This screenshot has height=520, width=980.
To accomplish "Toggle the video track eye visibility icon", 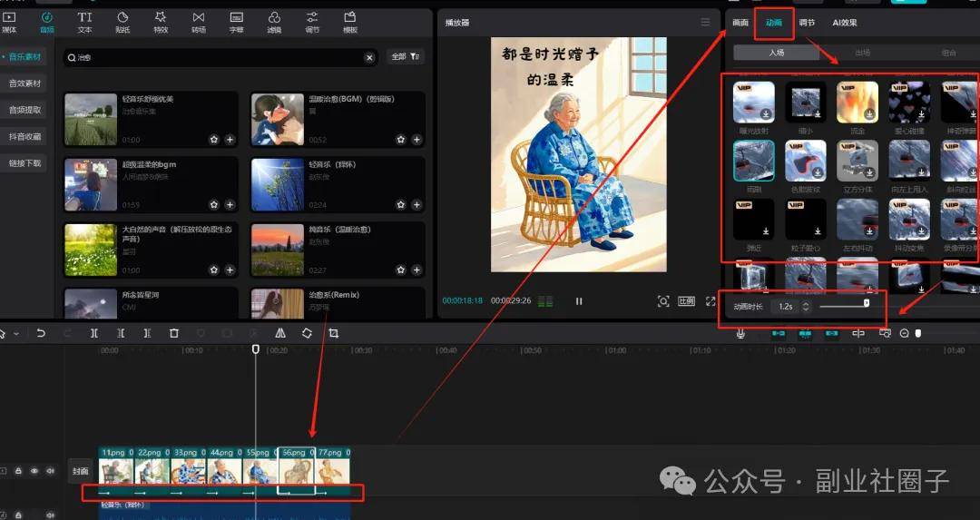I will tap(34, 471).
